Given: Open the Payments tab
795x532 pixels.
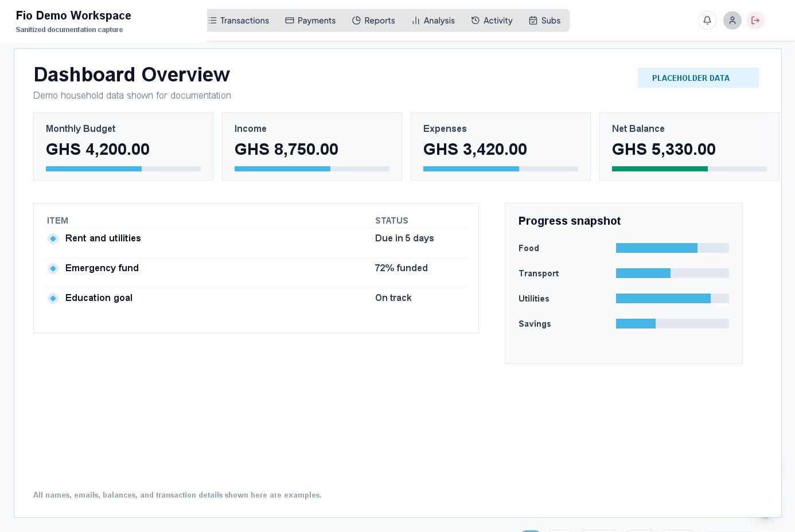Looking at the screenshot, I should pyautogui.click(x=310, y=21).
